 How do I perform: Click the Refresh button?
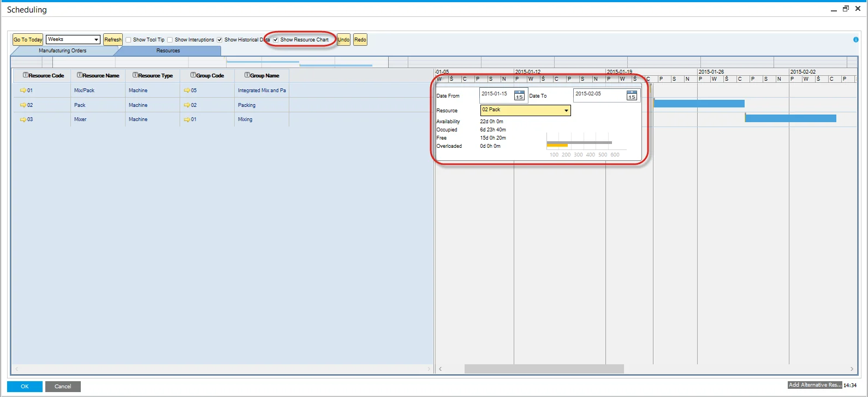point(113,40)
